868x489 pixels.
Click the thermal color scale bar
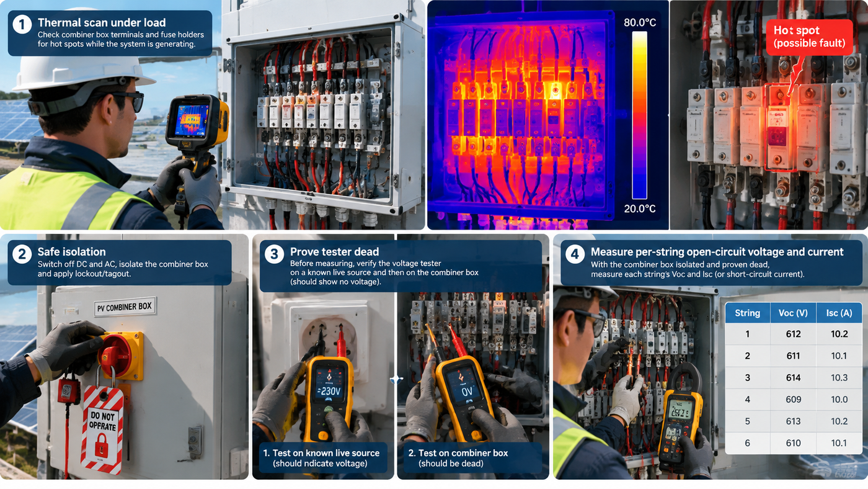click(x=639, y=115)
